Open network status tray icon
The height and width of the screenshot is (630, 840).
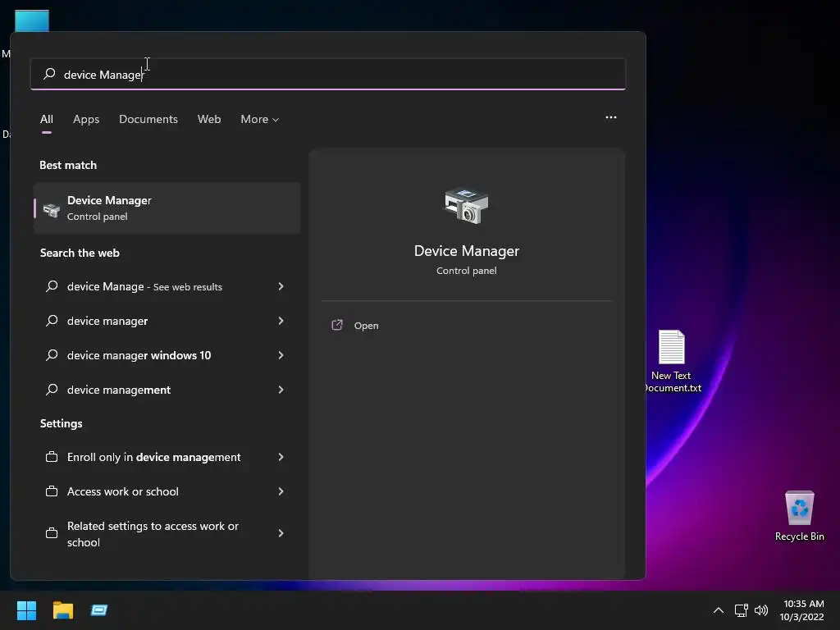coord(741,610)
